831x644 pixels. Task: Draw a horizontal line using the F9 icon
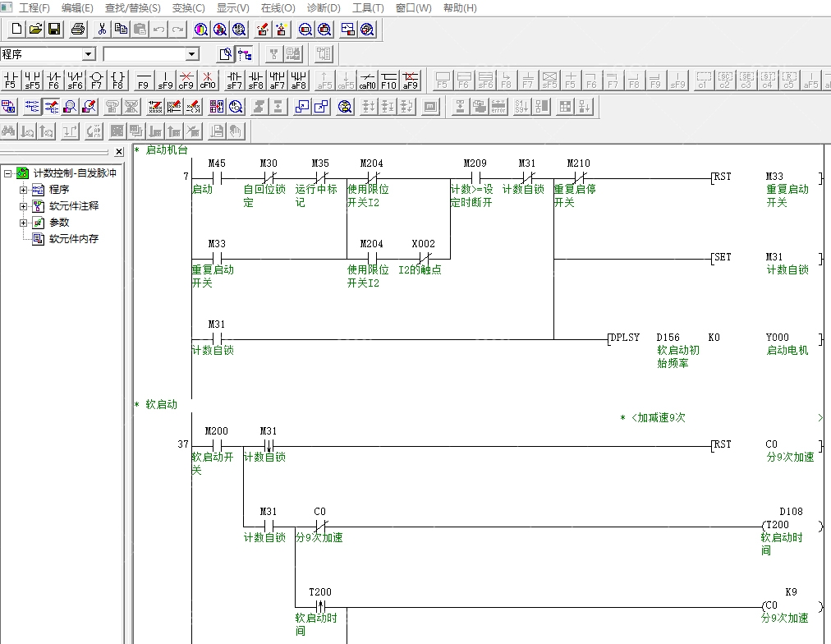144,79
